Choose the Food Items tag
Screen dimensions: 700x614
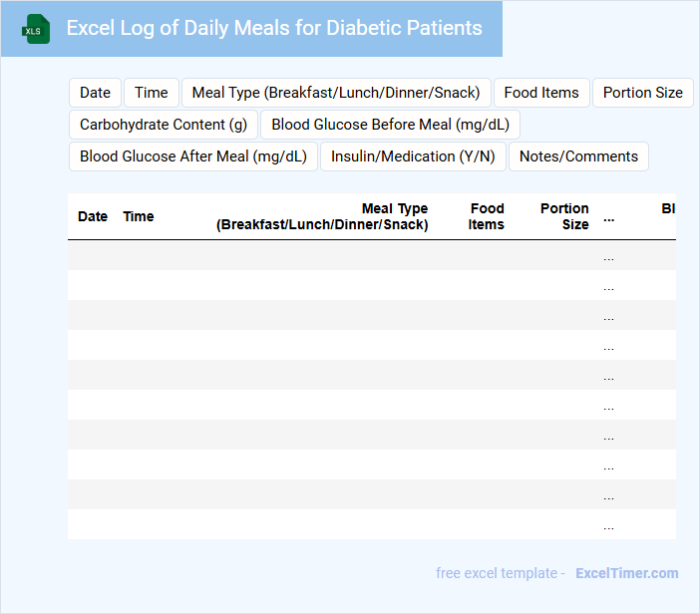click(x=541, y=93)
